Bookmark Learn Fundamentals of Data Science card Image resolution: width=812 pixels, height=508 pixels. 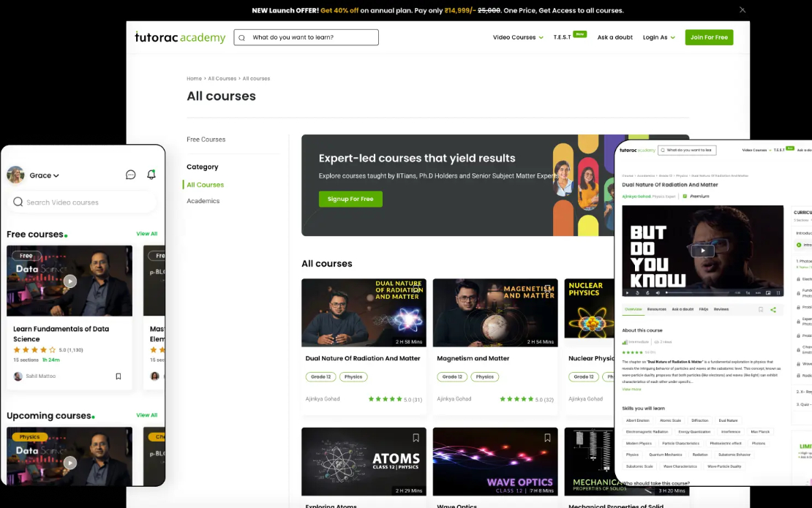coord(118,376)
